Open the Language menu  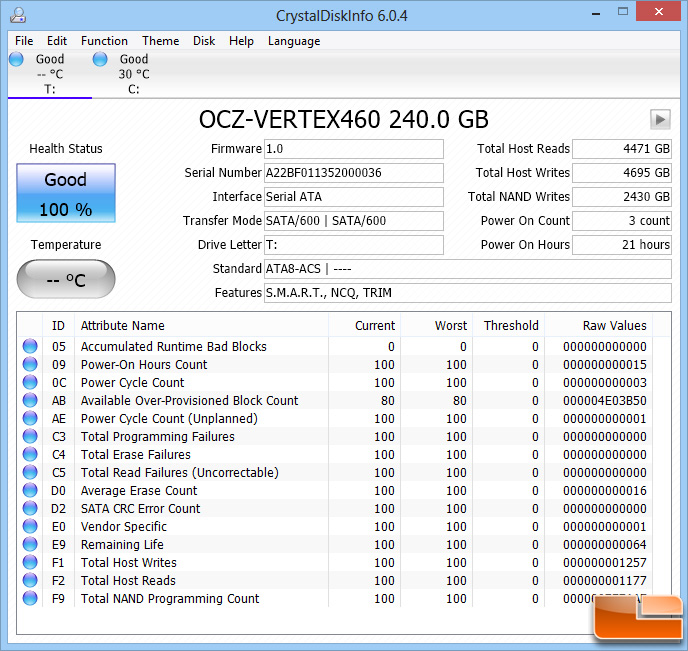pos(294,41)
